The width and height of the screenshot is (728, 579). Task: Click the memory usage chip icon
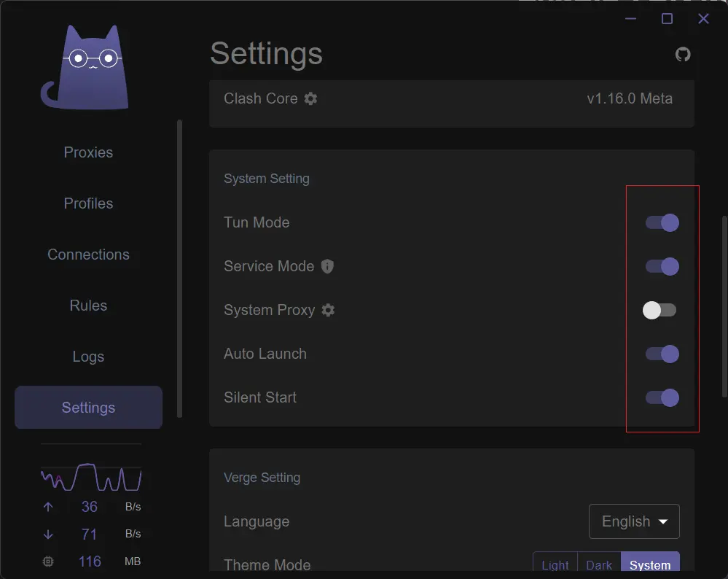[x=48, y=561]
